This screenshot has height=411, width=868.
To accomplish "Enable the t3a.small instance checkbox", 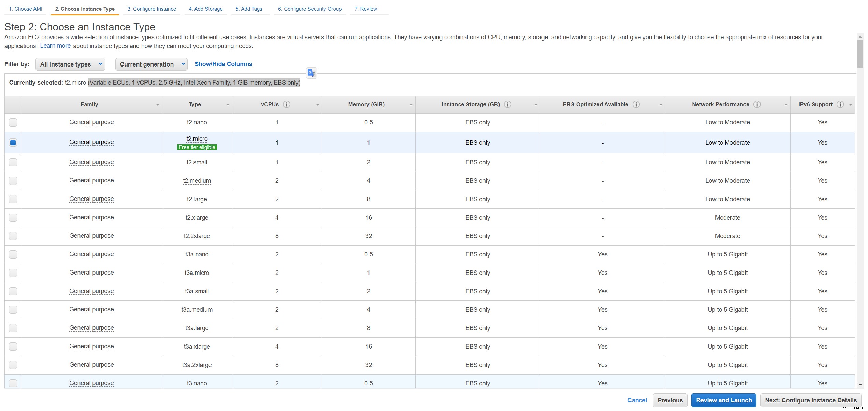I will pyautogui.click(x=13, y=290).
